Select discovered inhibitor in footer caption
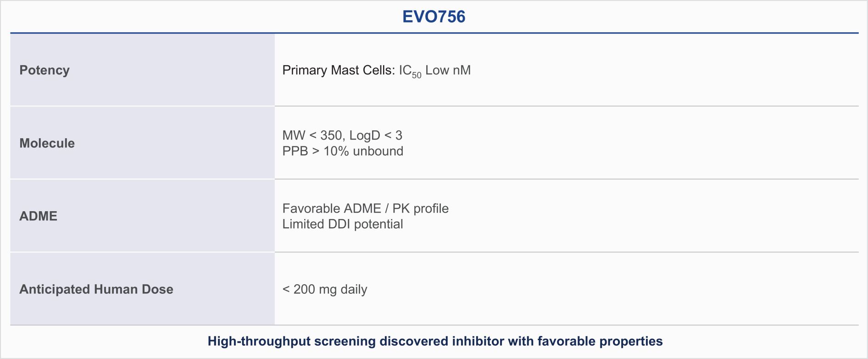 442,341
